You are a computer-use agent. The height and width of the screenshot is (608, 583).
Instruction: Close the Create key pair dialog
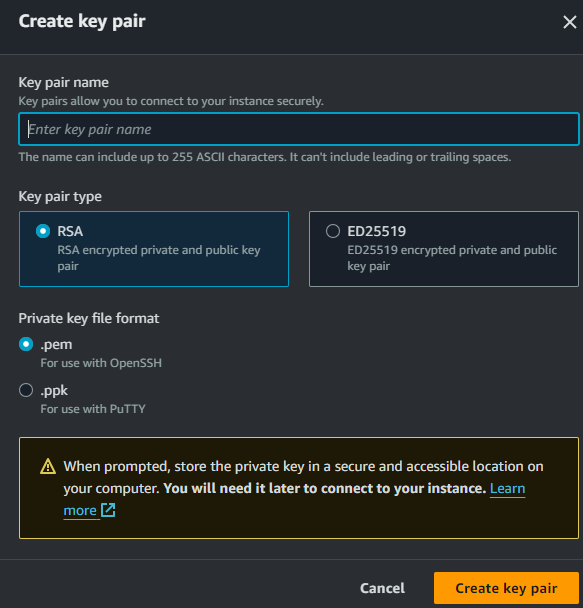tap(569, 22)
